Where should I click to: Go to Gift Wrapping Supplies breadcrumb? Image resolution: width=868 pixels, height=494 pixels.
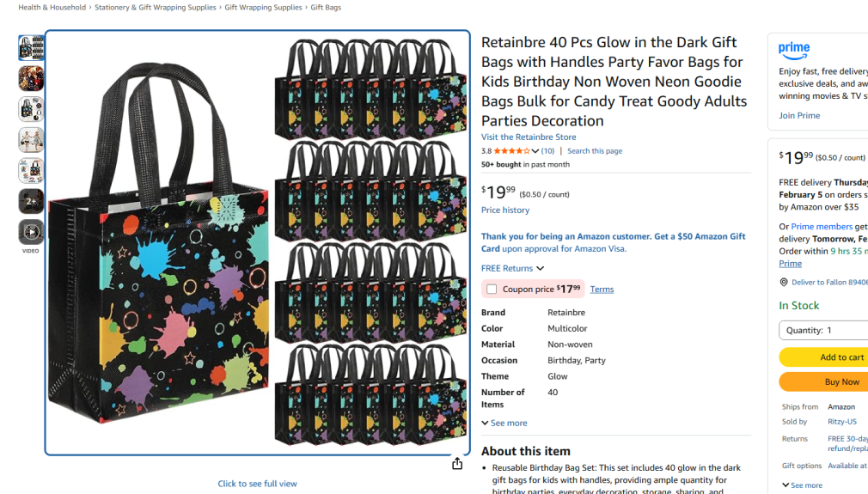[x=263, y=8]
